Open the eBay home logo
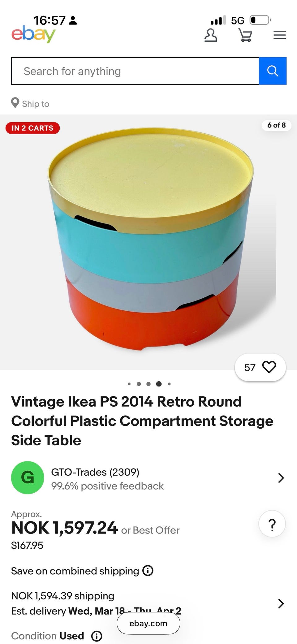Screen dimensions: 297x644 pyautogui.click(x=33, y=34)
